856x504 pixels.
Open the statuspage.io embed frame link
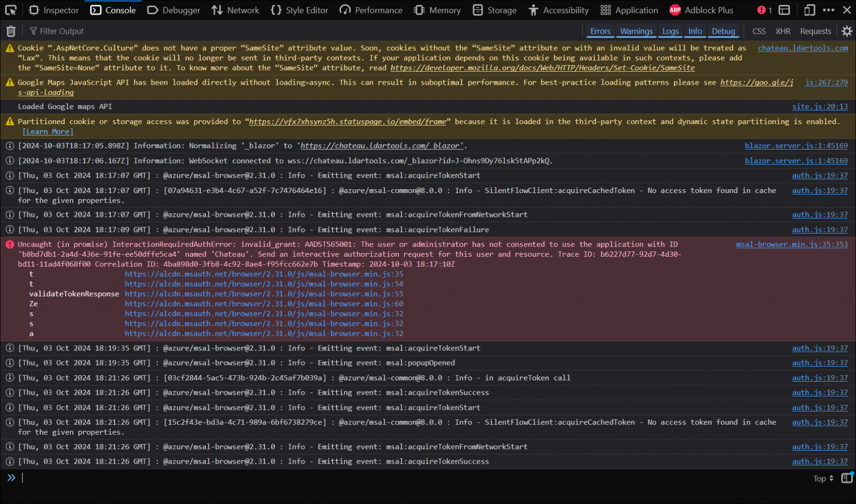pyautogui.click(x=348, y=122)
